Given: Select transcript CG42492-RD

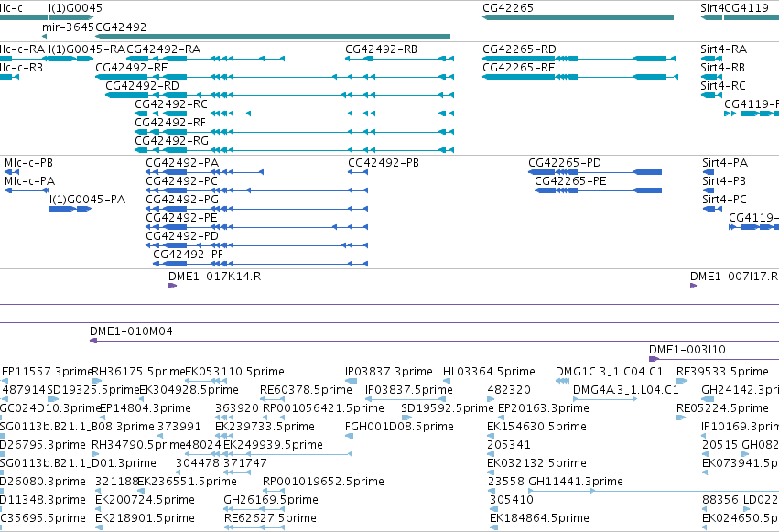Looking at the screenshot, I should tap(280, 95).
